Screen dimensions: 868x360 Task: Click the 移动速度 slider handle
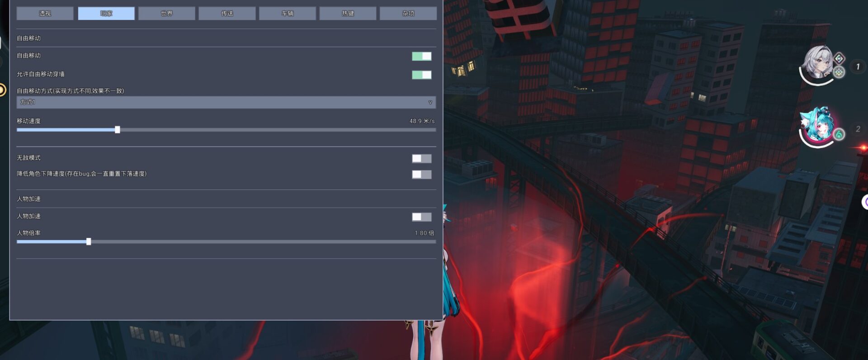click(x=118, y=130)
